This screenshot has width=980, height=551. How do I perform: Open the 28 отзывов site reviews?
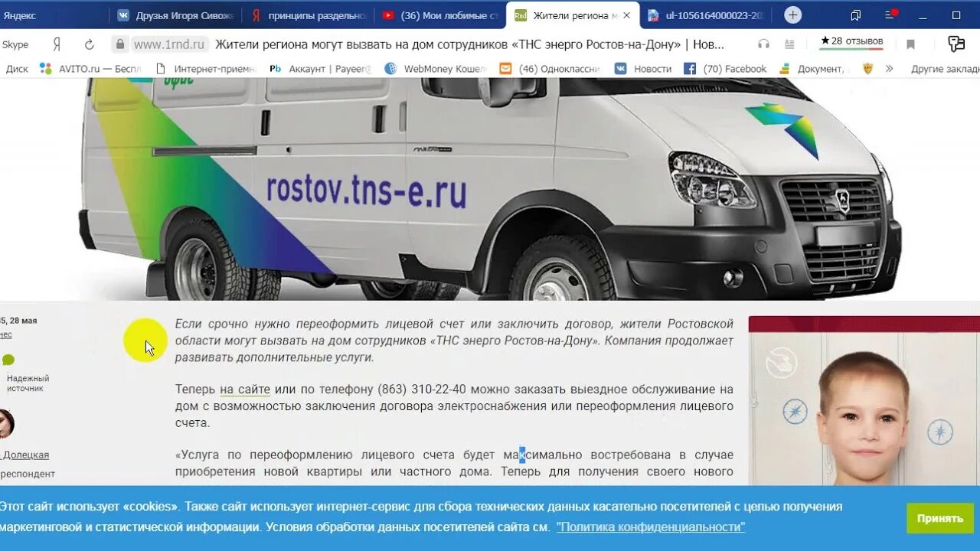pyautogui.click(x=851, y=42)
